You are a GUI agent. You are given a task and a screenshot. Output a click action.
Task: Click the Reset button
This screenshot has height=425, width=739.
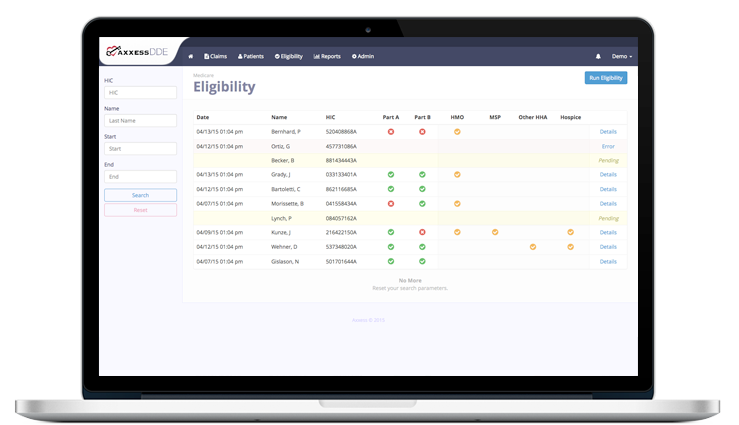click(140, 210)
